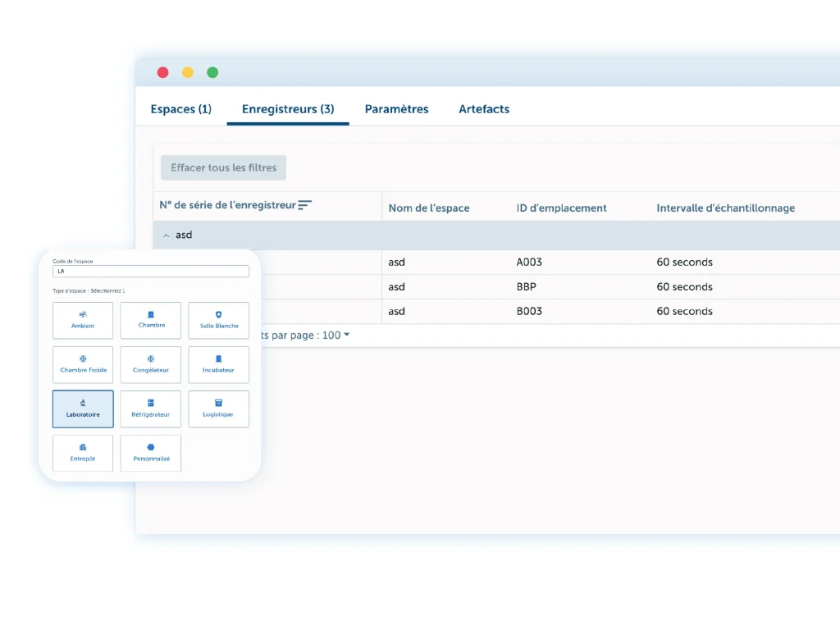The image size is (840, 621).
Task: Click the yellow minimize window button
Action: [188, 72]
